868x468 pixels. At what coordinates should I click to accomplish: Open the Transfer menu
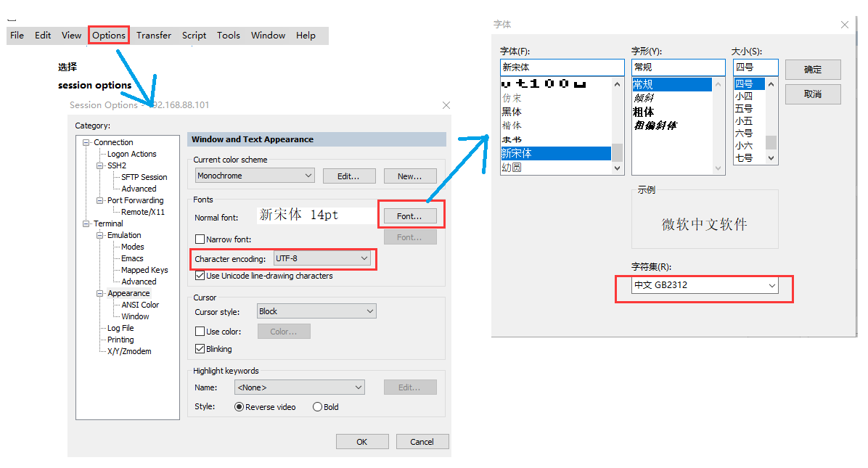(x=154, y=35)
